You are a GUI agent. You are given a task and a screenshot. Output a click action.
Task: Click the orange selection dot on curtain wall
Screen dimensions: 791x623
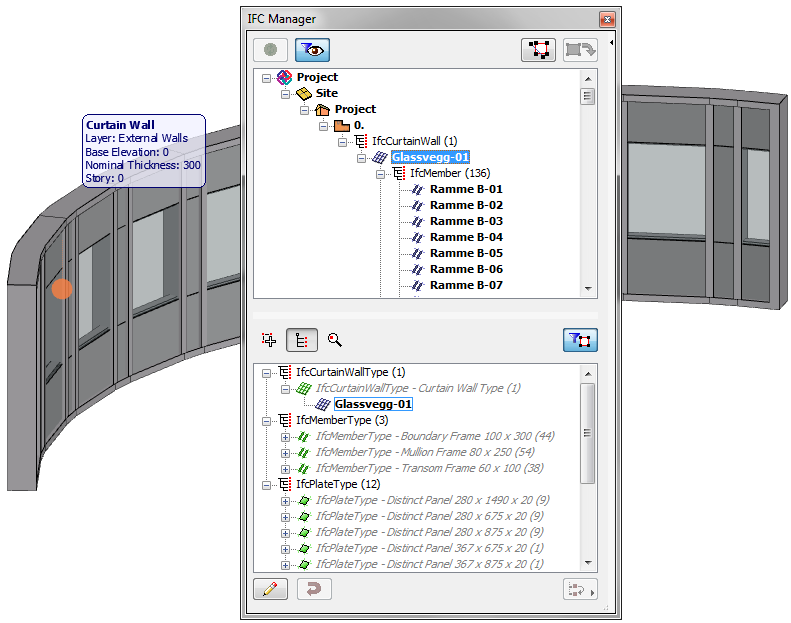(x=62, y=289)
